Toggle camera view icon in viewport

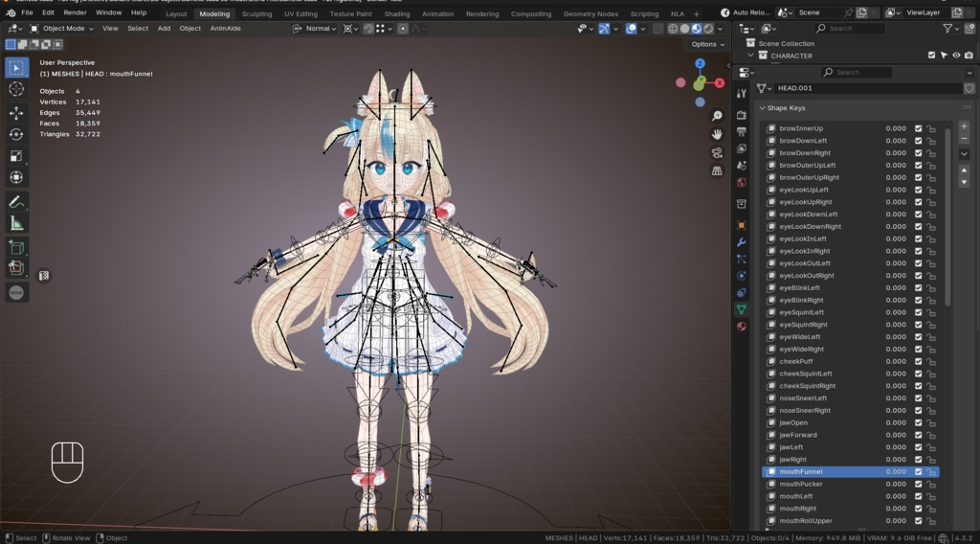point(717,152)
